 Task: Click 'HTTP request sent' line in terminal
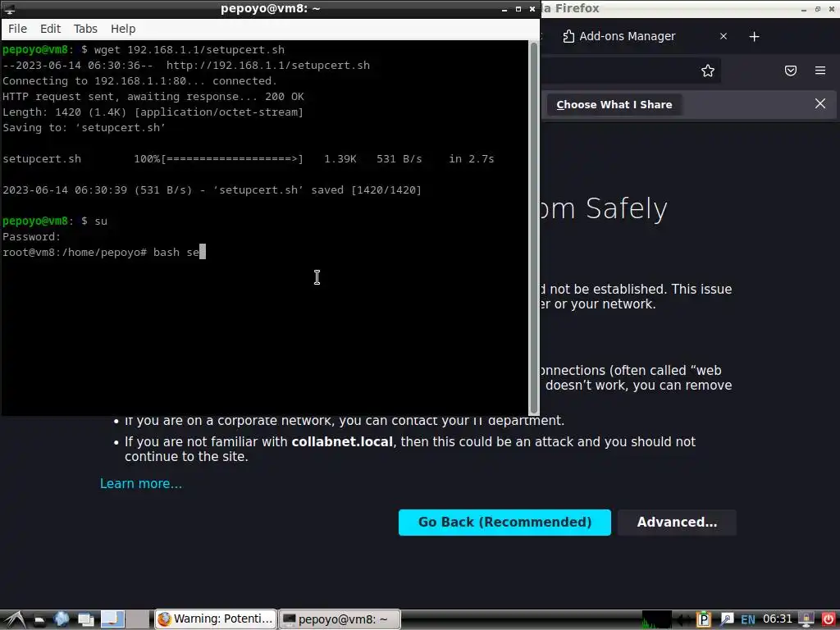point(153,97)
